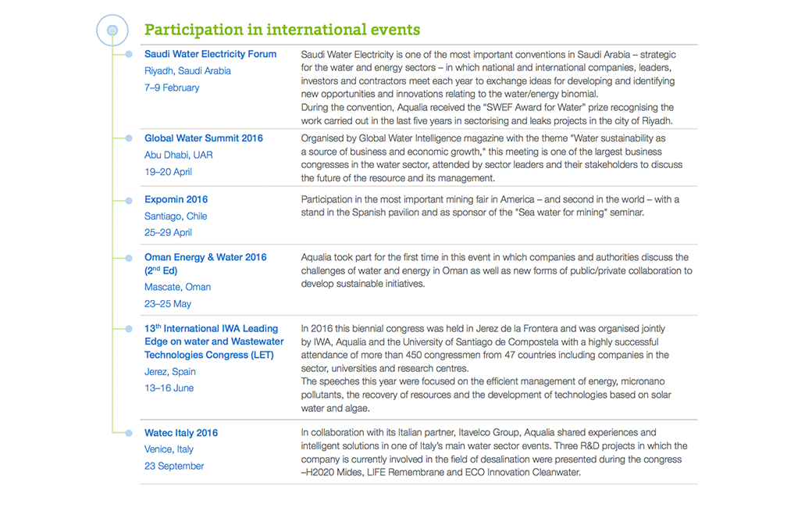Click the 13–16 June date
Screen dimensions: 812x522
(169, 388)
